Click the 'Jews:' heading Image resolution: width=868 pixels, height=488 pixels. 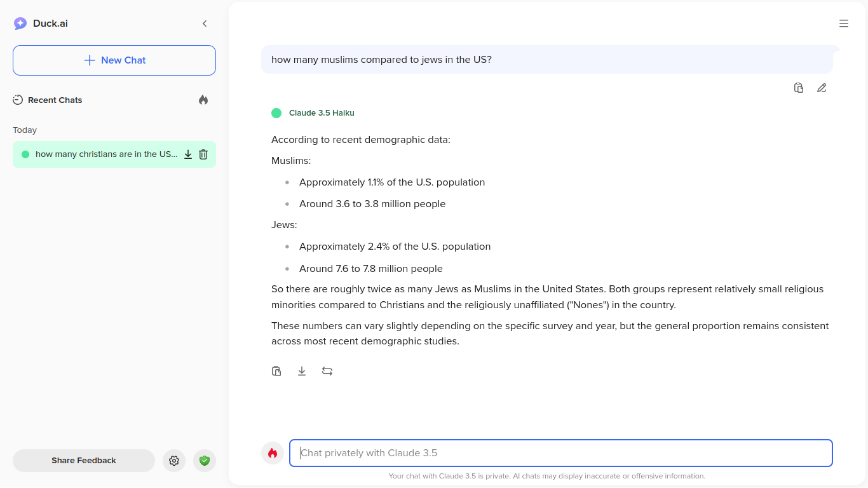[284, 225]
